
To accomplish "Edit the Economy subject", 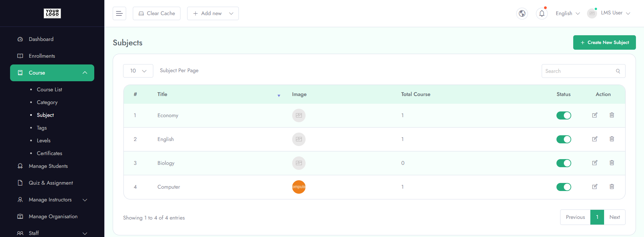I will [595, 115].
